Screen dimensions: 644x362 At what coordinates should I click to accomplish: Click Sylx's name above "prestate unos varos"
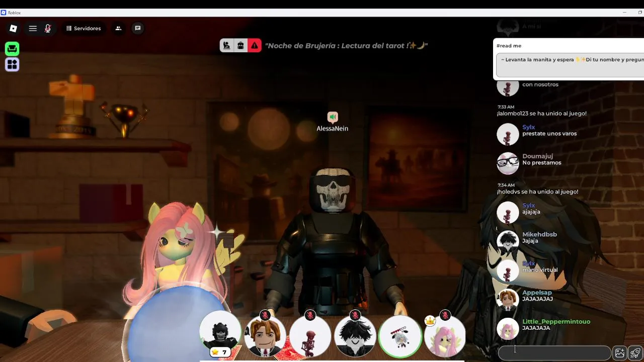528,127
